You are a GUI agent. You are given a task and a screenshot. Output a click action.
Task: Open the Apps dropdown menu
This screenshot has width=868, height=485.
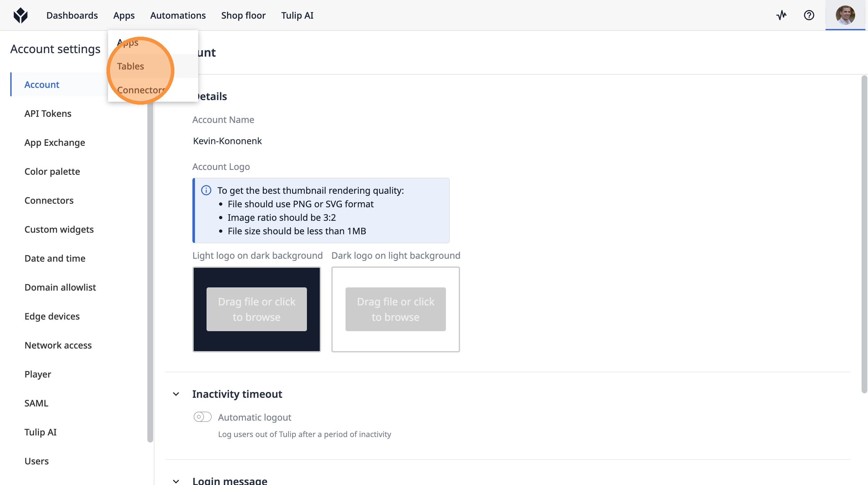(124, 15)
